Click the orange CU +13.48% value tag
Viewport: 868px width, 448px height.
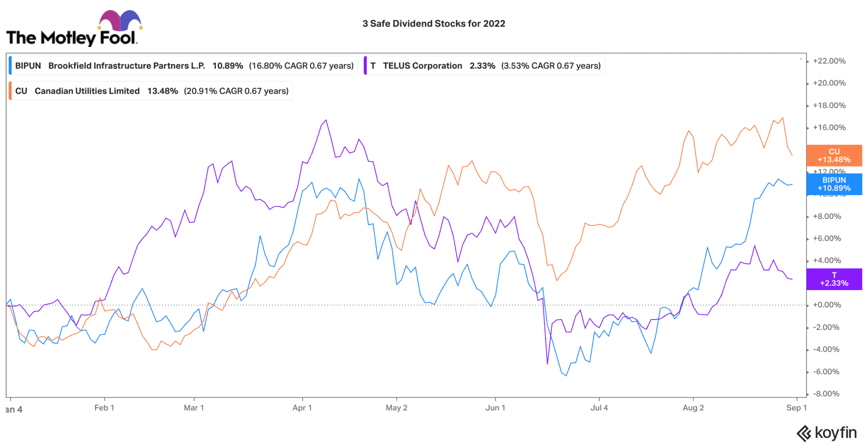click(834, 155)
